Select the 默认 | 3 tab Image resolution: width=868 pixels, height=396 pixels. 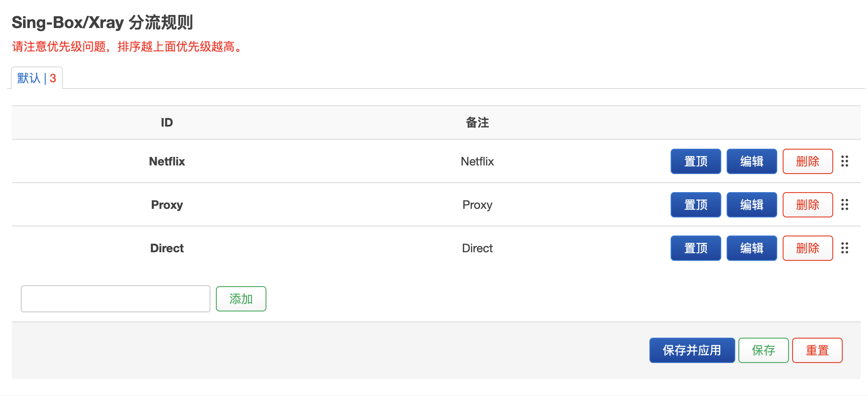click(37, 78)
